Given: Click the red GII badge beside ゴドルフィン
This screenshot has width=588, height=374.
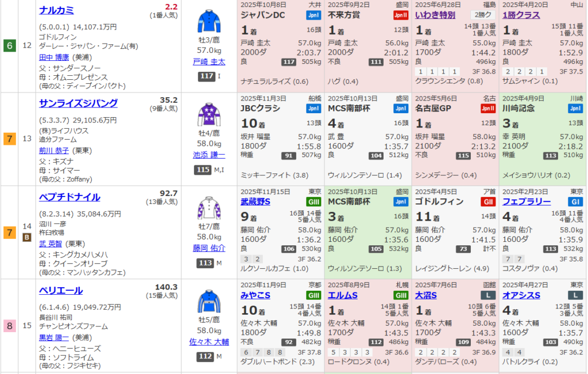Looking at the screenshot, I should click(x=488, y=202).
